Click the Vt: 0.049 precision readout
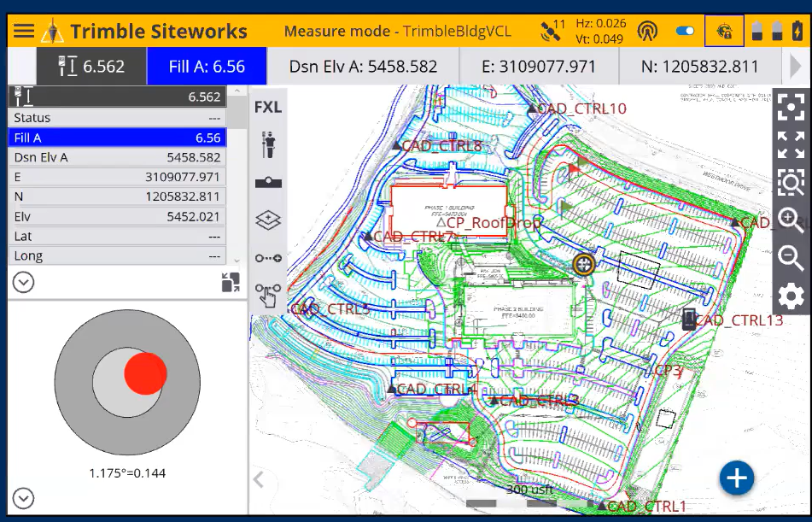The height and width of the screenshot is (522, 812). [601, 39]
